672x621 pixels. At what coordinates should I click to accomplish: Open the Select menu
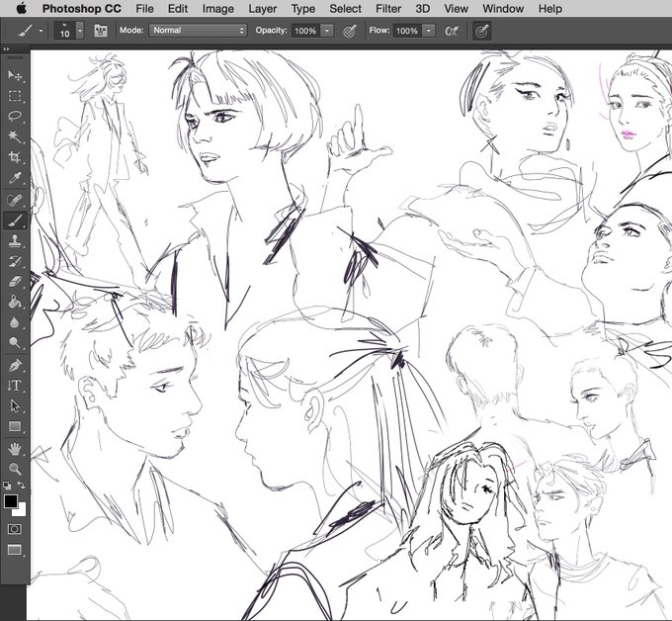coord(346,9)
